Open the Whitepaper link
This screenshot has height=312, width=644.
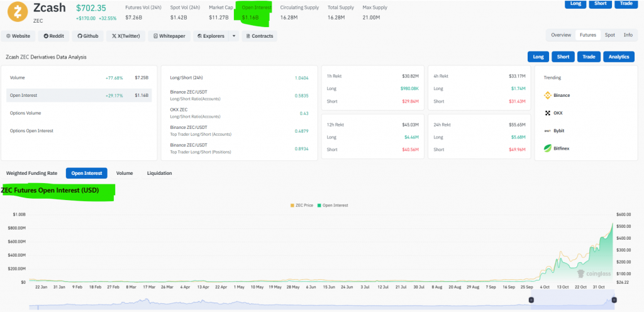click(x=169, y=36)
